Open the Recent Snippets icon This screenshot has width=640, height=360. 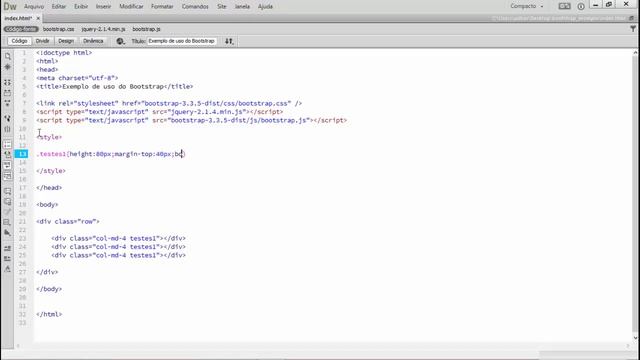tap(8, 222)
